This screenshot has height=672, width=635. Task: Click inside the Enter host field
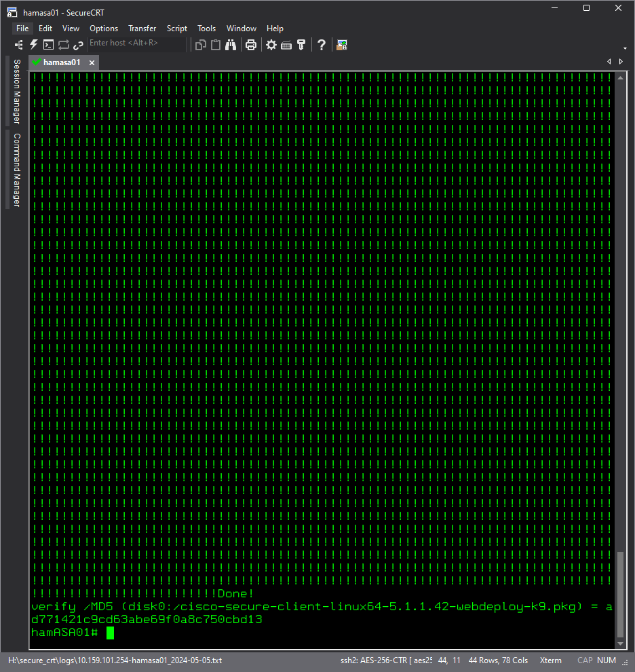point(136,43)
